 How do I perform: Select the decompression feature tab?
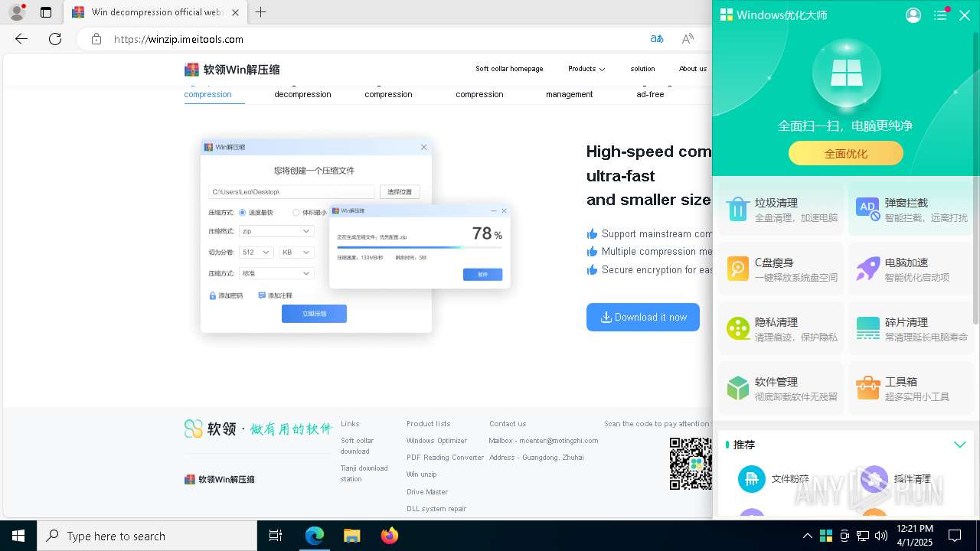302,94
